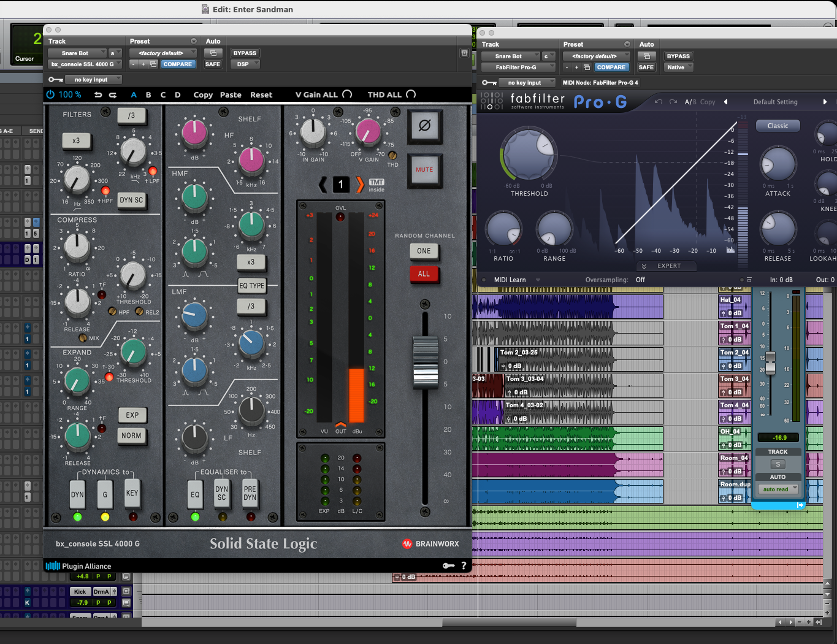The height and width of the screenshot is (644, 837).
Task: Click the FabFilter logo icon
Action: (x=492, y=101)
